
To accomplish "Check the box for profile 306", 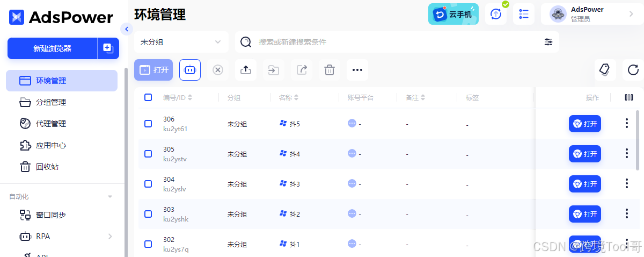I will pyautogui.click(x=148, y=124).
